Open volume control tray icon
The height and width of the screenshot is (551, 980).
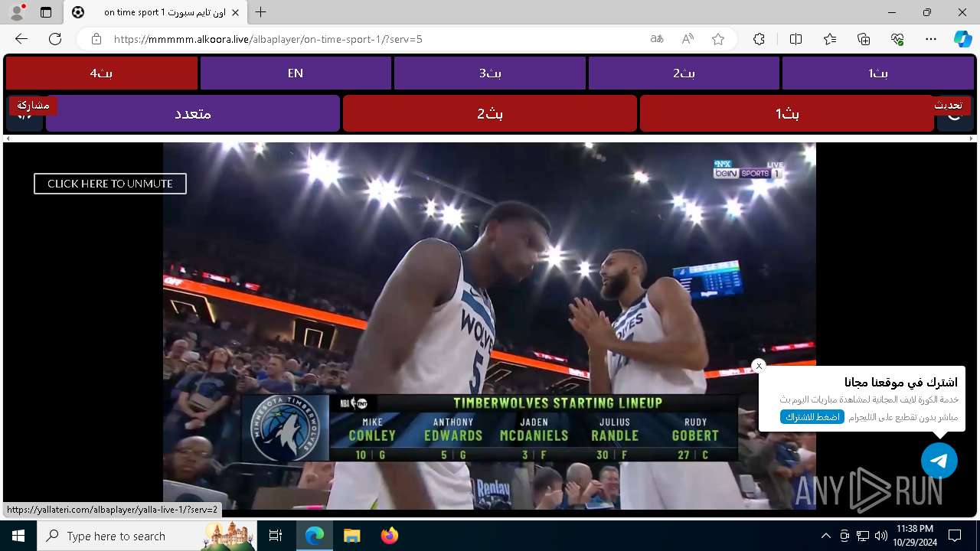880,536
